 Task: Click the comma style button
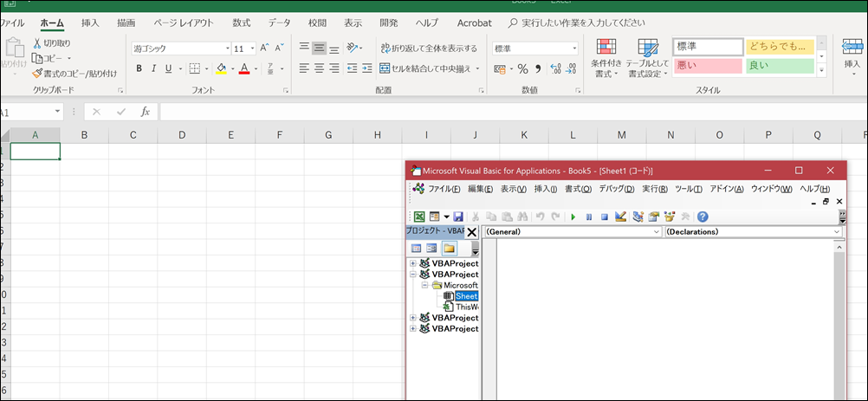click(x=537, y=69)
